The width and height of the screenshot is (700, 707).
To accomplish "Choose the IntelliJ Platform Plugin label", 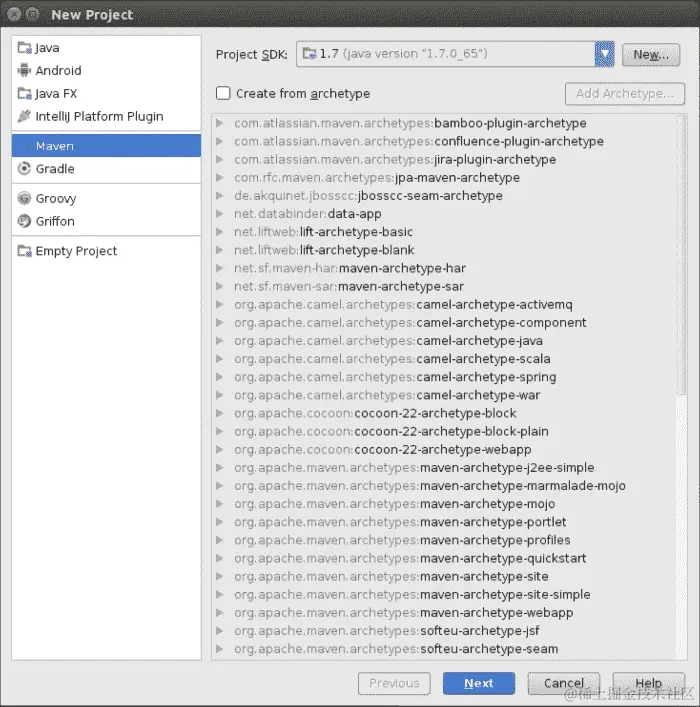I will click(x=99, y=116).
